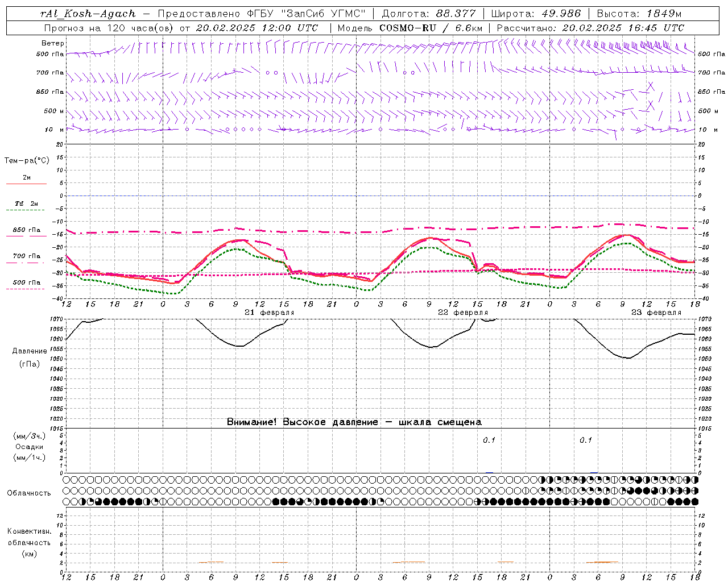The width and height of the screenshot is (728, 582).
Task: Click the 10 м wind level label on left
Action: 55,130
